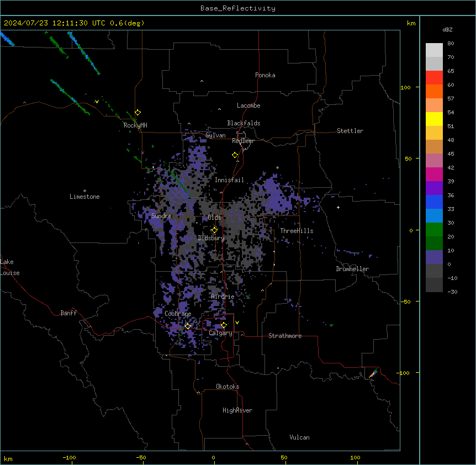This screenshot has height=465, width=476.
Task: Click the Innisfail label
Action: [x=229, y=180]
